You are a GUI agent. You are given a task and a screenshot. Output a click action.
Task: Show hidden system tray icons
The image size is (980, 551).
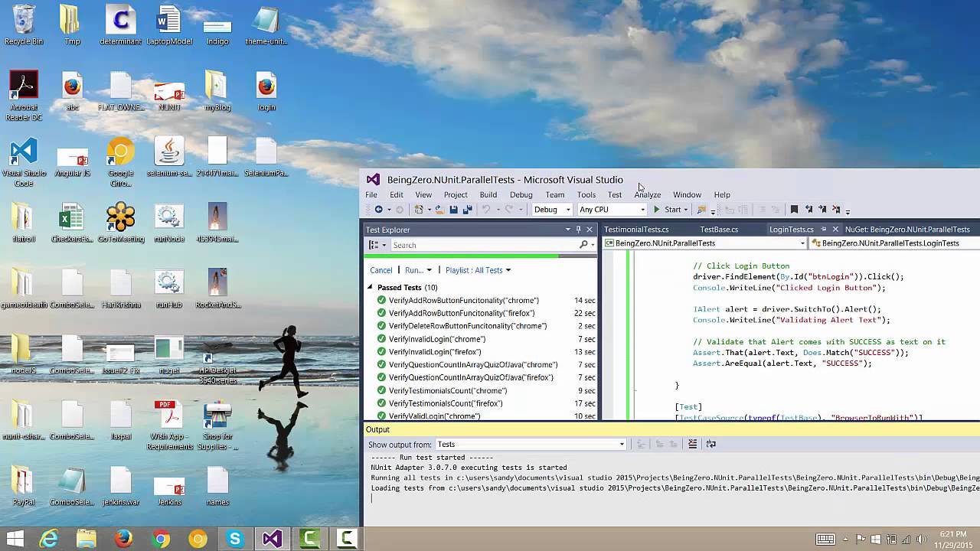[845, 539]
